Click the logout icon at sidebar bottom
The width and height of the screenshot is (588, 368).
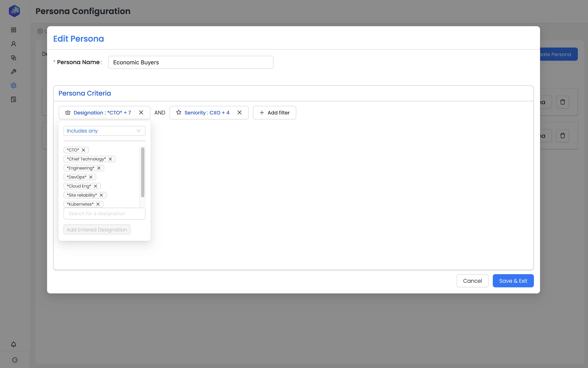(x=15, y=360)
